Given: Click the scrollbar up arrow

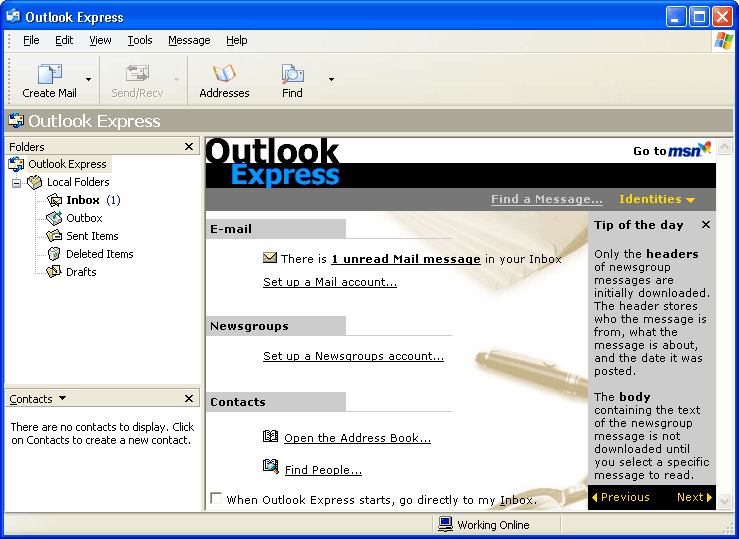Looking at the screenshot, I should [724, 147].
